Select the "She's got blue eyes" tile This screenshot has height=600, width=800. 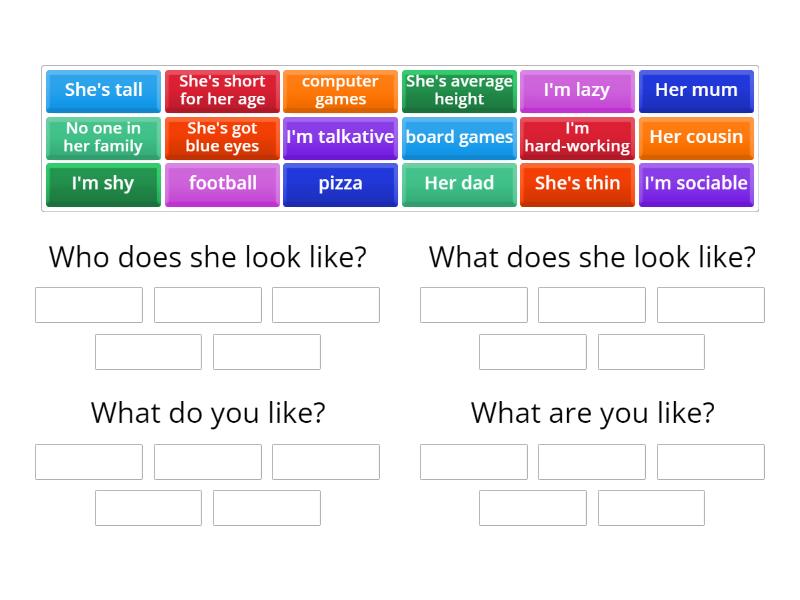tap(222, 137)
